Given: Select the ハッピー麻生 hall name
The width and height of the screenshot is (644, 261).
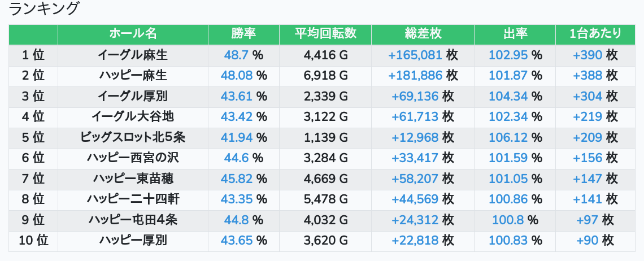Looking at the screenshot, I should 133,75.
